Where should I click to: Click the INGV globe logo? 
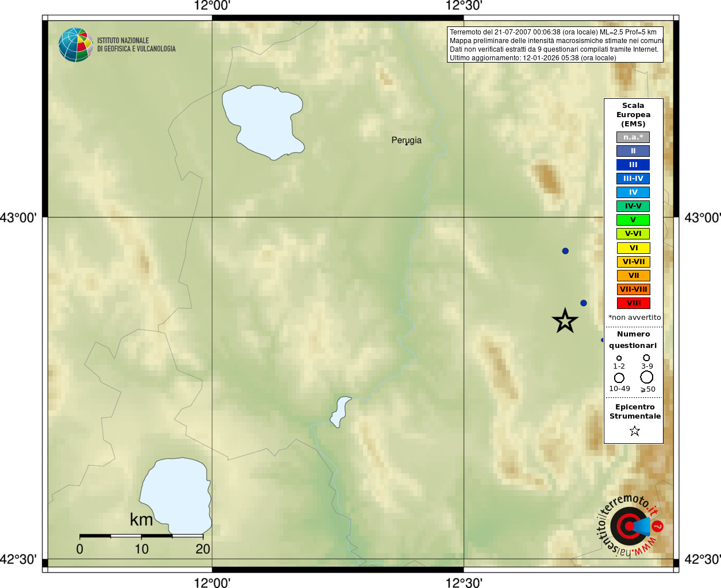click(75, 45)
